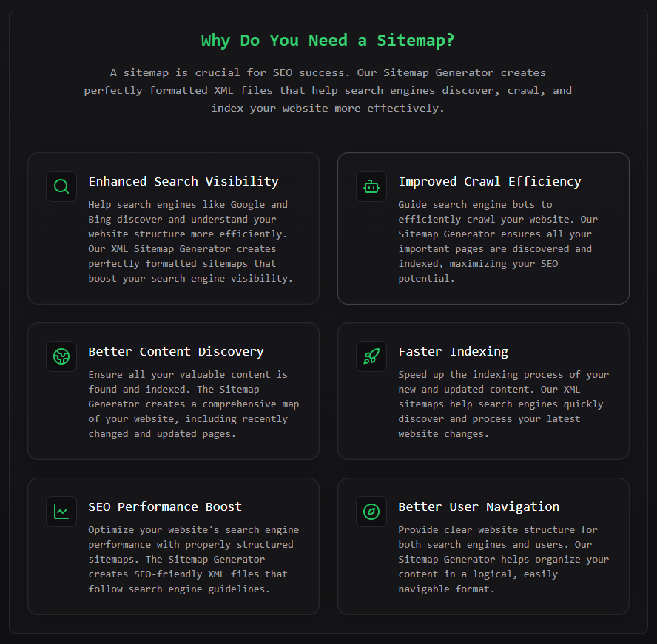This screenshot has height=644, width=657.
Task: Click the line chart performance icon
Action: click(x=61, y=512)
